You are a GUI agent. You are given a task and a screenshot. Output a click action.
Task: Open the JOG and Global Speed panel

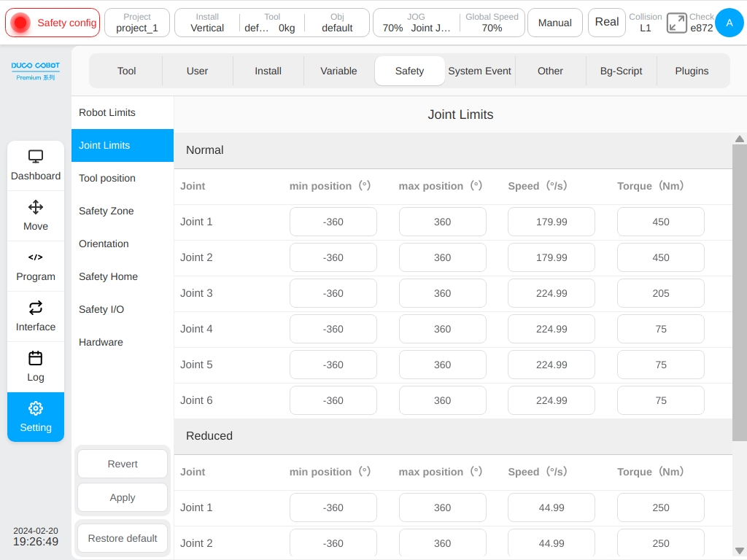pyautogui.click(x=449, y=23)
